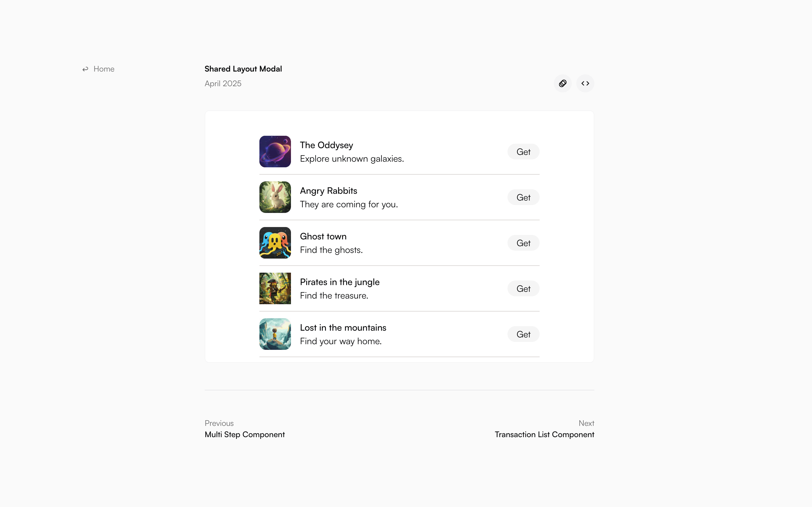Open The Oddysey planet app icon
This screenshot has height=507, width=812.
[x=275, y=152]
